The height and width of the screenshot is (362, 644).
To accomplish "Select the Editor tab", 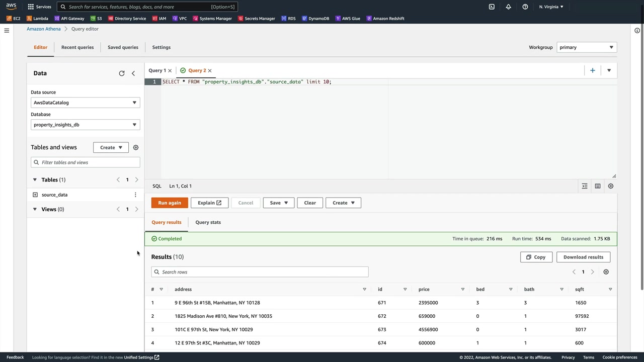I will (40, 47).
